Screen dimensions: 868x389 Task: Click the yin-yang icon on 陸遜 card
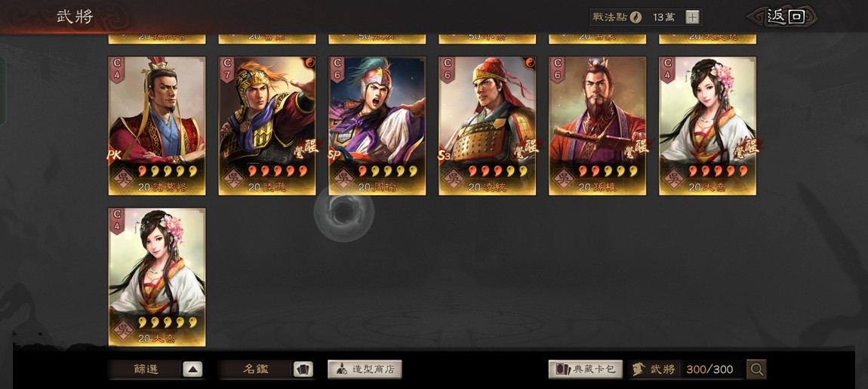(x=309, y=63)
